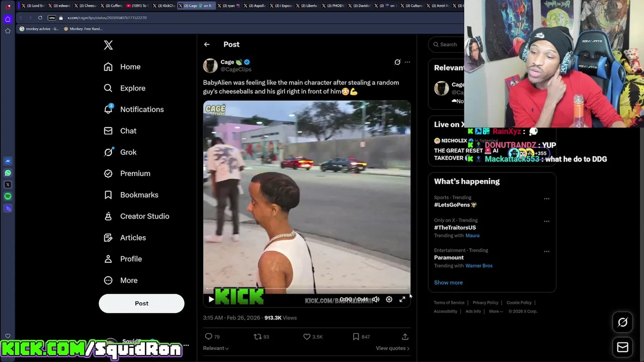This screenshot has width=644, height=362.
Task: Switch to the KickCha... browser tab
Action: [164, 6]
